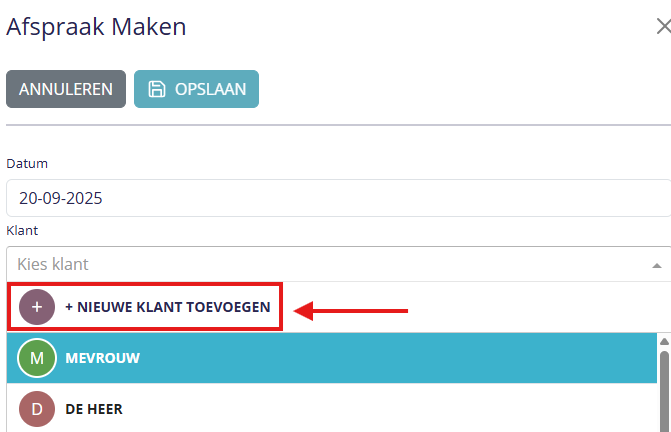Click the client list scrollbar up arrow
The height and width of the screenshot is (432, 671).
point(663,341)
